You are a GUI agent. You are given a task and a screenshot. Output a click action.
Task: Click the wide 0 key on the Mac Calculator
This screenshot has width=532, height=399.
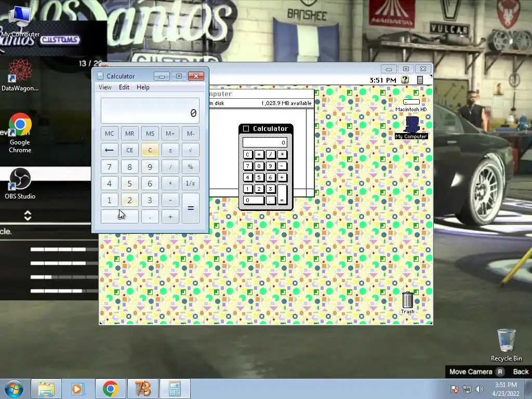pyautogui.click(x=254, y=200)
